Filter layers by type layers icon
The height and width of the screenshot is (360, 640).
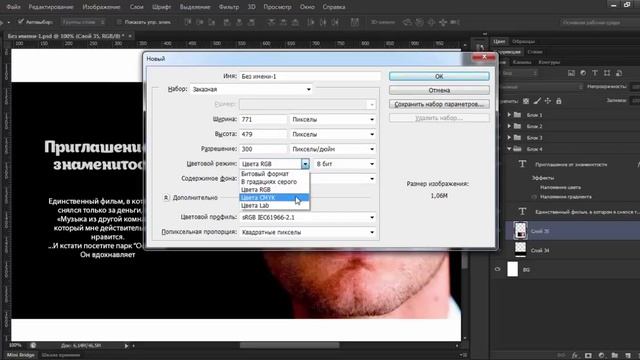(x=595, y=73)
